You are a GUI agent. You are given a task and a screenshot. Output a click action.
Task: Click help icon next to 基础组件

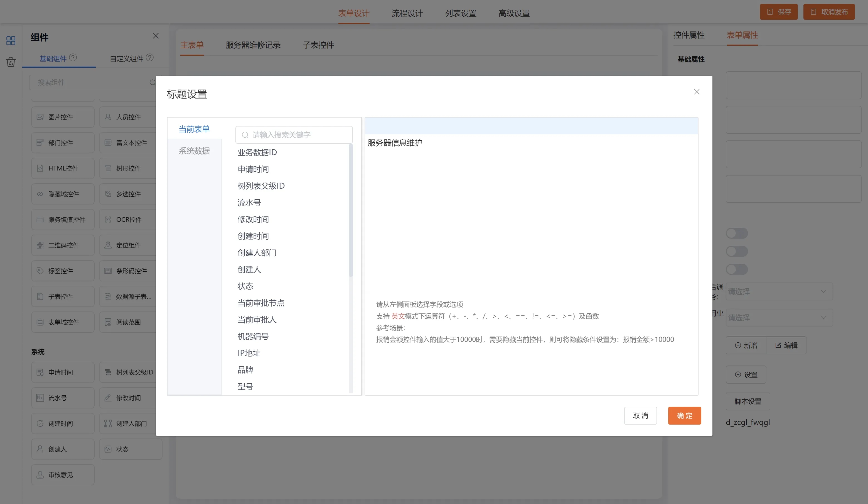(73, 58)
